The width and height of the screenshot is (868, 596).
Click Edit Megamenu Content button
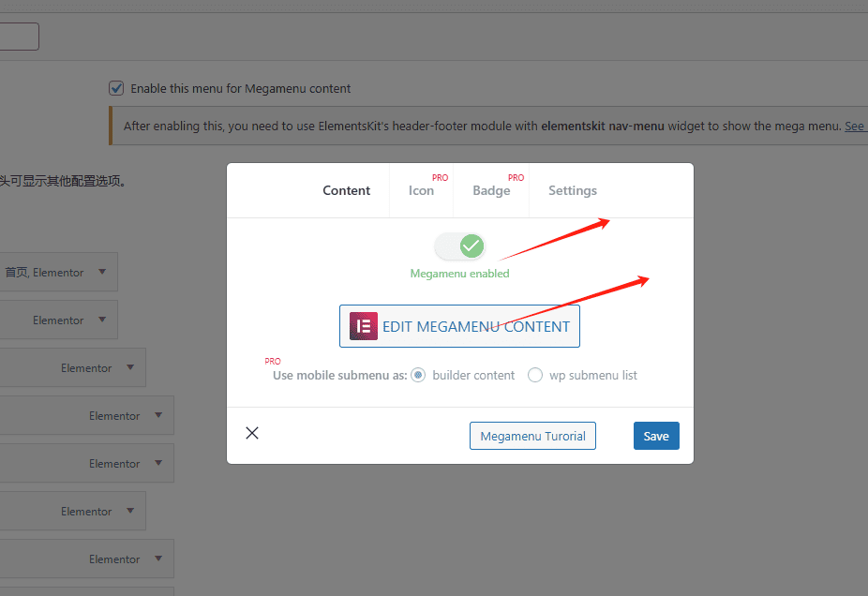pos(459,326)
